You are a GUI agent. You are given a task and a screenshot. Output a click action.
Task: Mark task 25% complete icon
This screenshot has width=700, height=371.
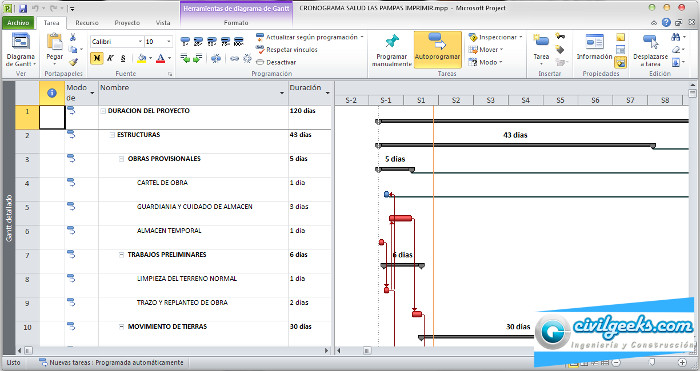[199, 42]
